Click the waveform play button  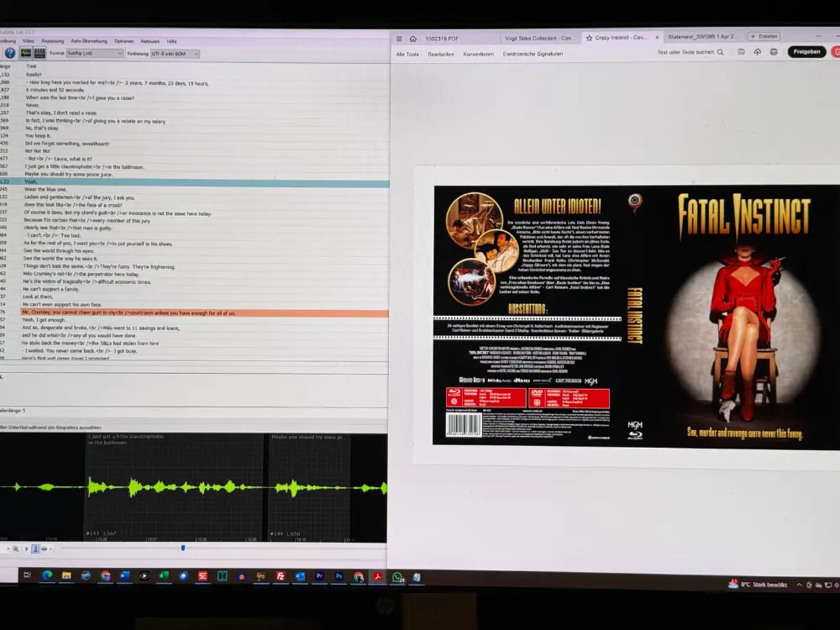26,549
